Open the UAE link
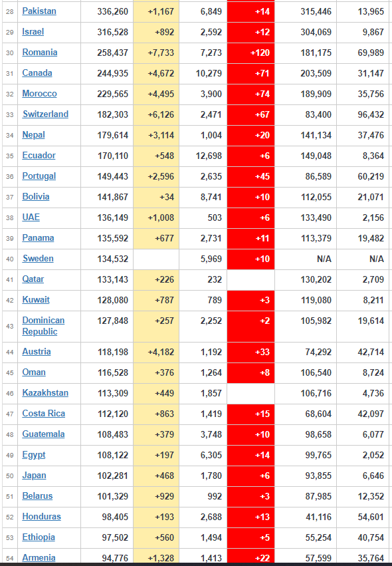The image size is (392, 566). click(x=31, y=217)
